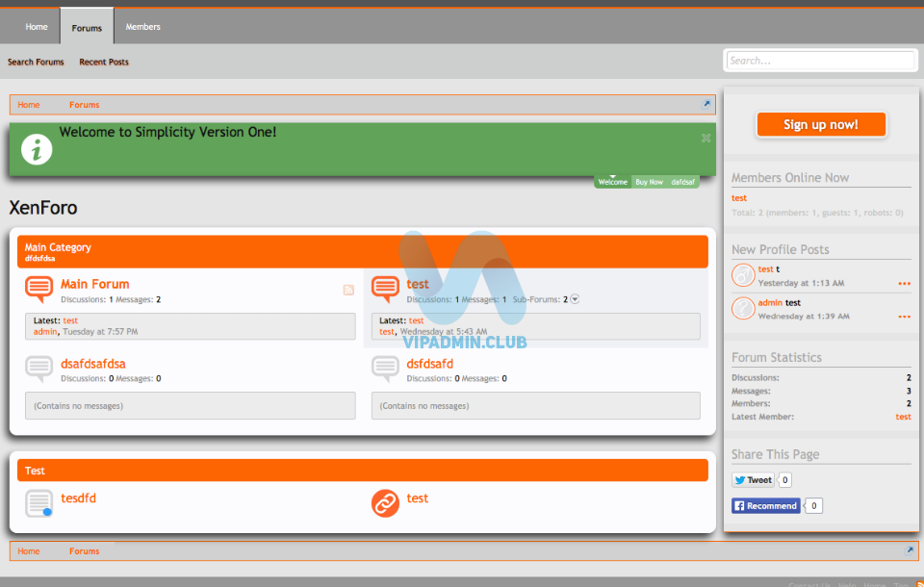The height and width of the screenshot is (587, 924).
Task: Click '(Contains no messages)' under dsfdsafd
Action: point(424,406)
